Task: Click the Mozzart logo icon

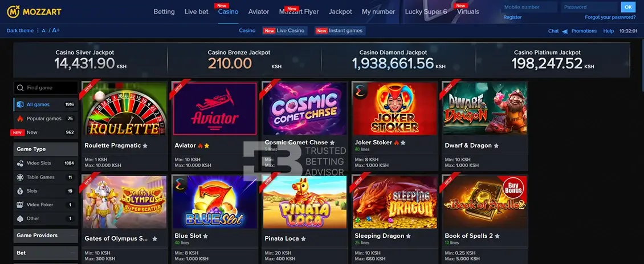Action: [13, 11]
